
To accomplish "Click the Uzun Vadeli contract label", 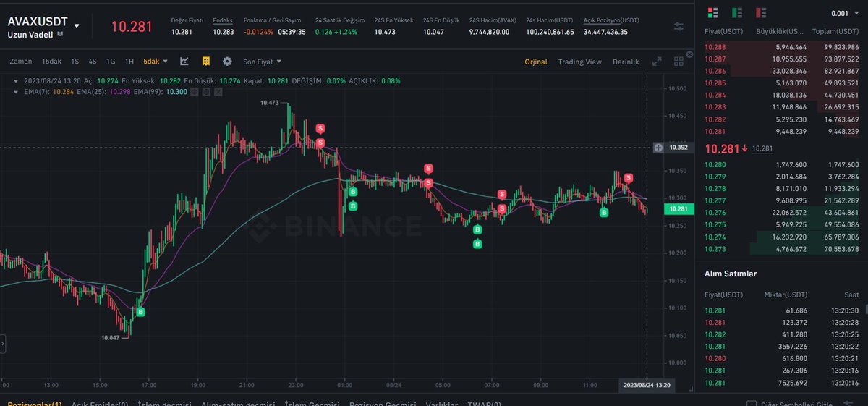I will [x=29, y=34].
